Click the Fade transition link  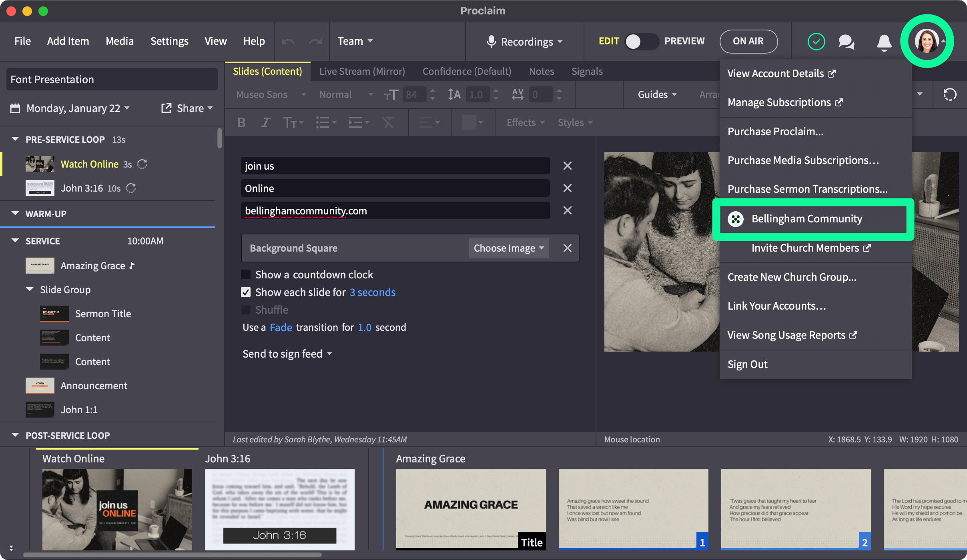coord(281,327)
